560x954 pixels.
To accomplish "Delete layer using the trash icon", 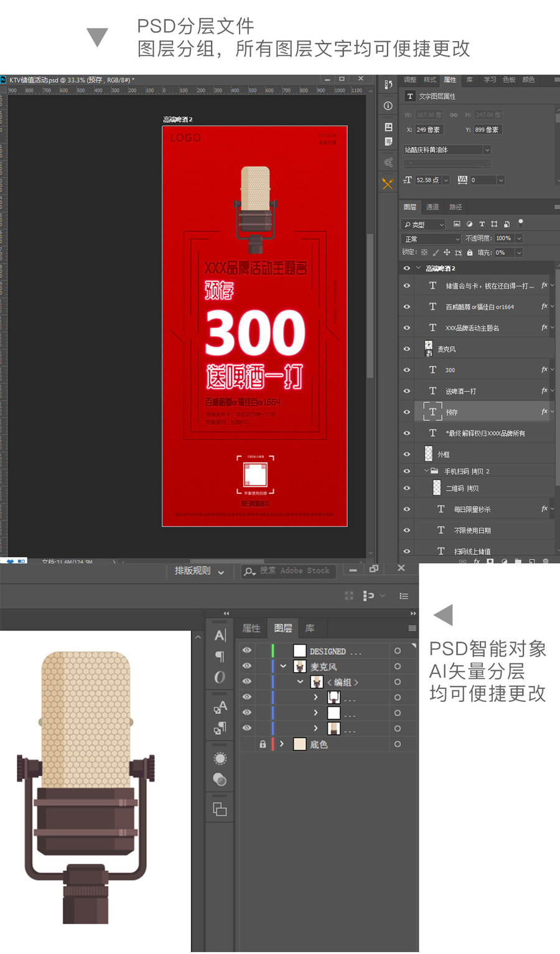I will [x=546, y=561].
